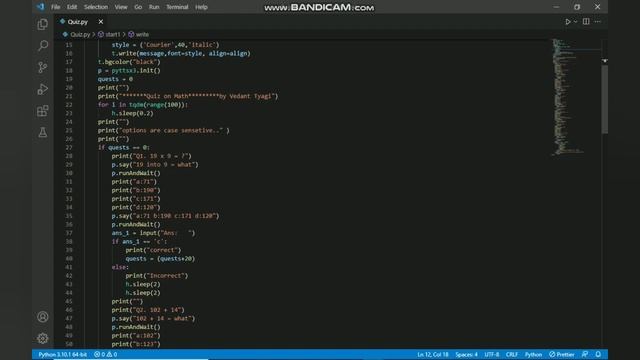The height and width of the screenshot is (360, 640).
Task: Open the Search view in activity bar
Action: pos(42,45)
